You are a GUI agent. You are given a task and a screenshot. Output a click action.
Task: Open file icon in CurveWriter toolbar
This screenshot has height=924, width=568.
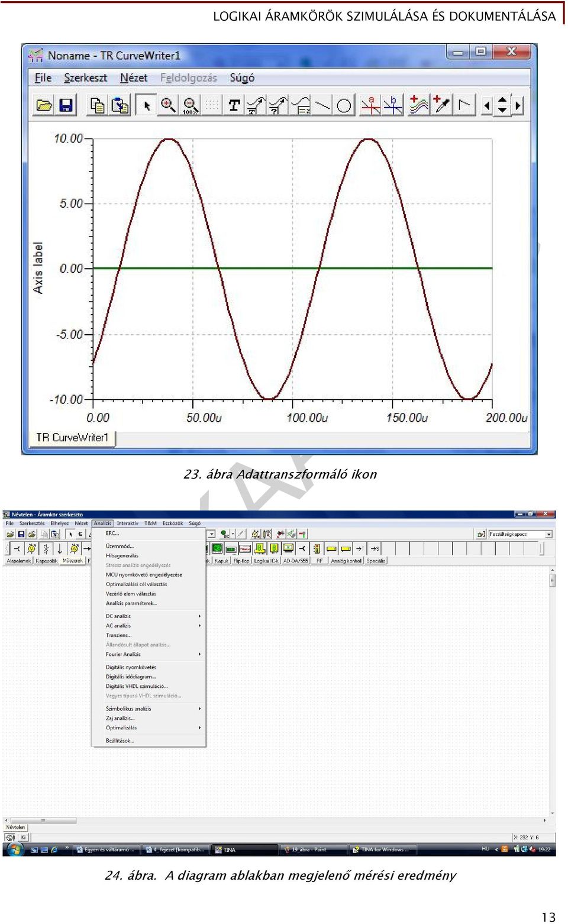(x=44, y=105)
